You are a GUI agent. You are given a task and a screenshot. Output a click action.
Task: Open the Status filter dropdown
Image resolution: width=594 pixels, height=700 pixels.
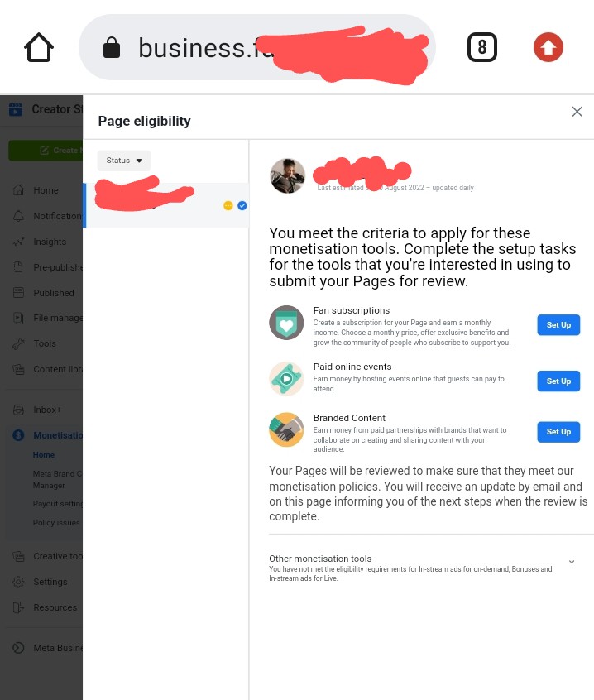coord(124,161)
